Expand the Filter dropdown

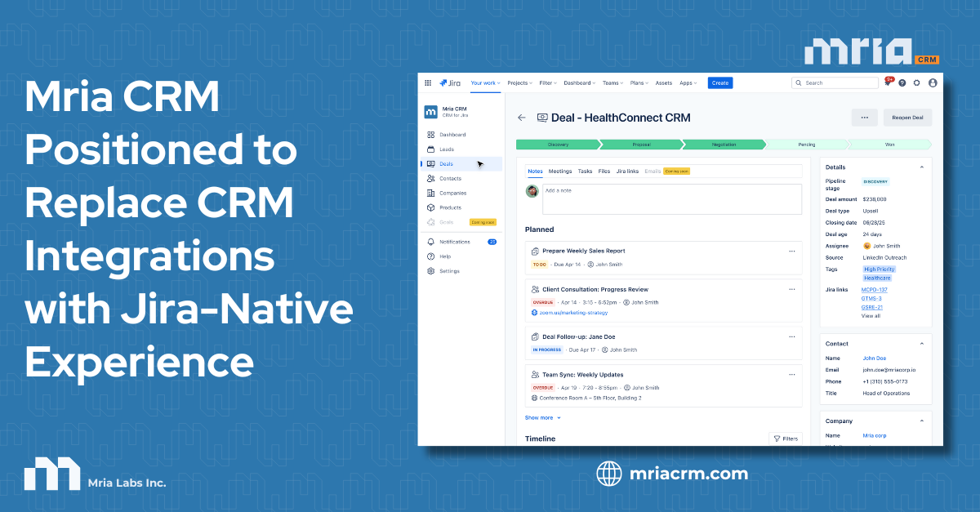click(548, 82)
